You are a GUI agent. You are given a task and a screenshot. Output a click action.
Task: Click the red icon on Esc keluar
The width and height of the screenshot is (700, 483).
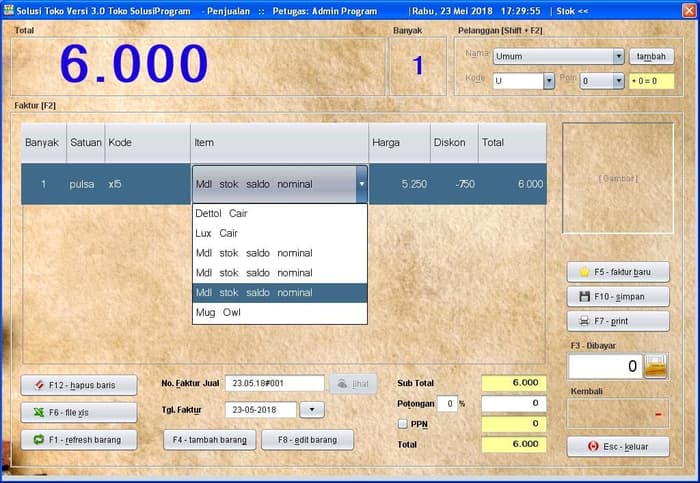(x=593, y=446)
